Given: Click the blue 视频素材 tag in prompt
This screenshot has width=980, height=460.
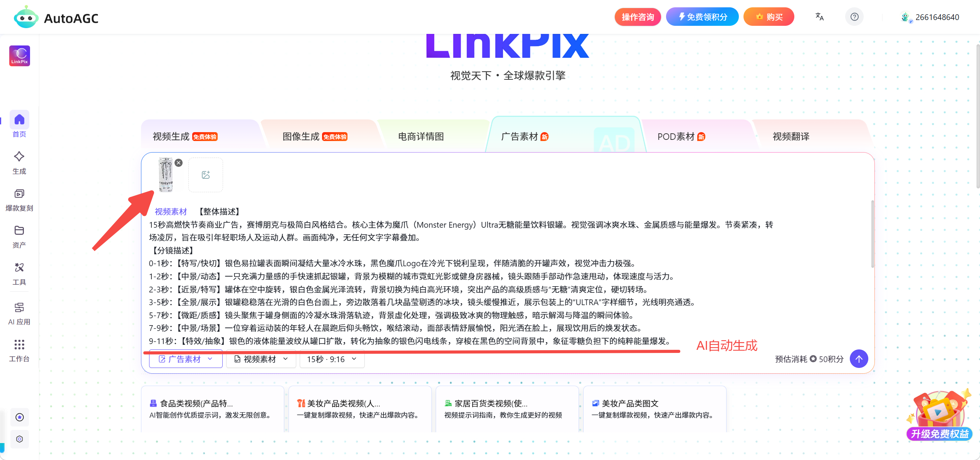Looking at the screenshot, I should tap(171, 212).
